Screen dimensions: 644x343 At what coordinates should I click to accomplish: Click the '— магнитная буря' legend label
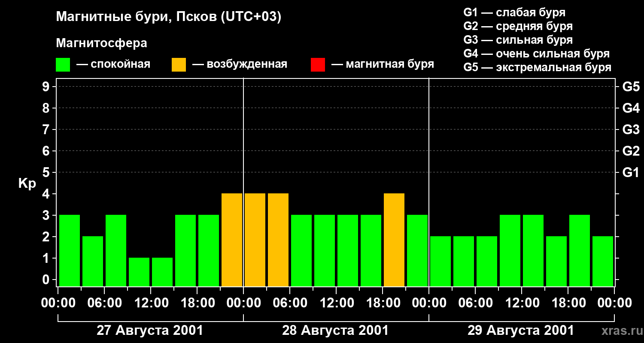click(x=383, y=64)
